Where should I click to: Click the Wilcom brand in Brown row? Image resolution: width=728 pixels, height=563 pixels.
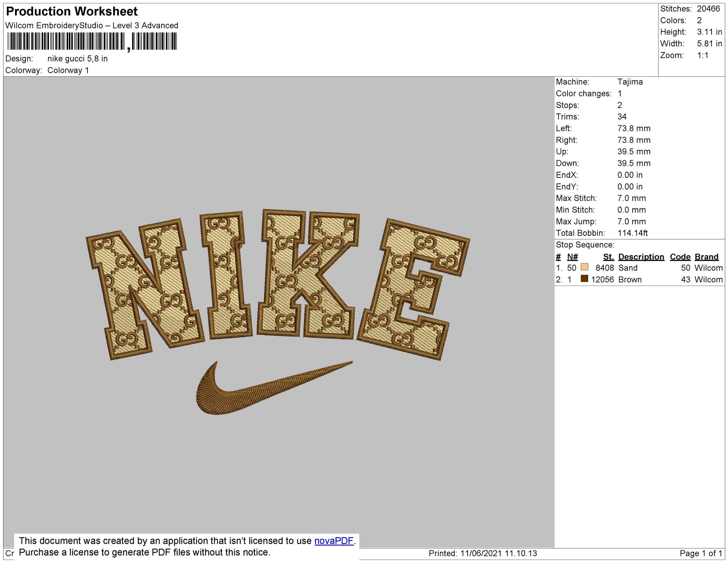click(709, 280)
